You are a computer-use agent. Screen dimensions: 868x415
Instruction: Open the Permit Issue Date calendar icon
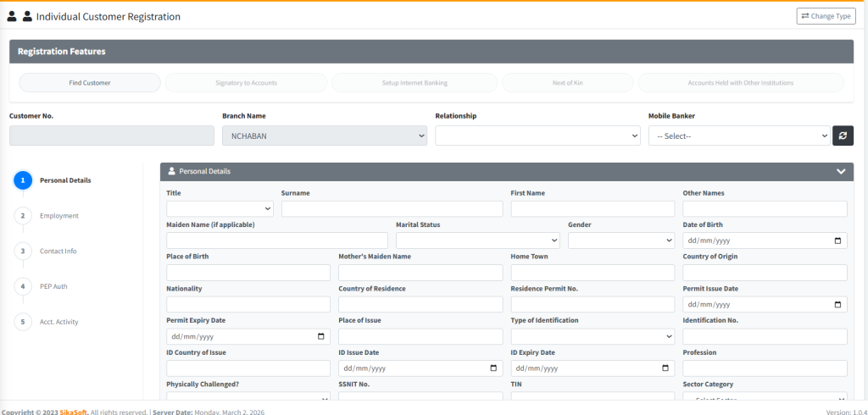[x=838, y=305]
